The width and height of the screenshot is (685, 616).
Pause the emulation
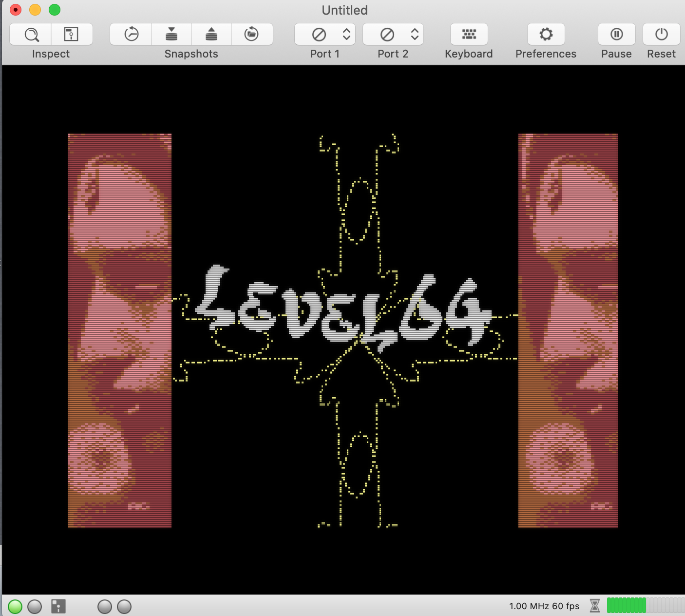coord(616,34)
